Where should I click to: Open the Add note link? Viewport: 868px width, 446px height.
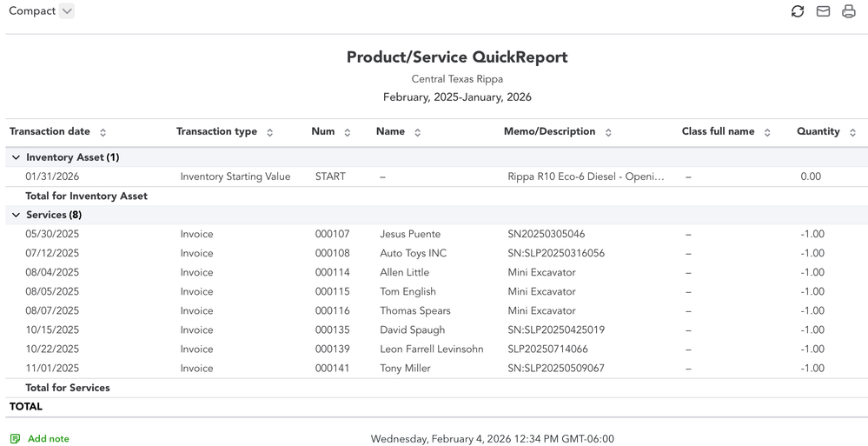[48, 439]
